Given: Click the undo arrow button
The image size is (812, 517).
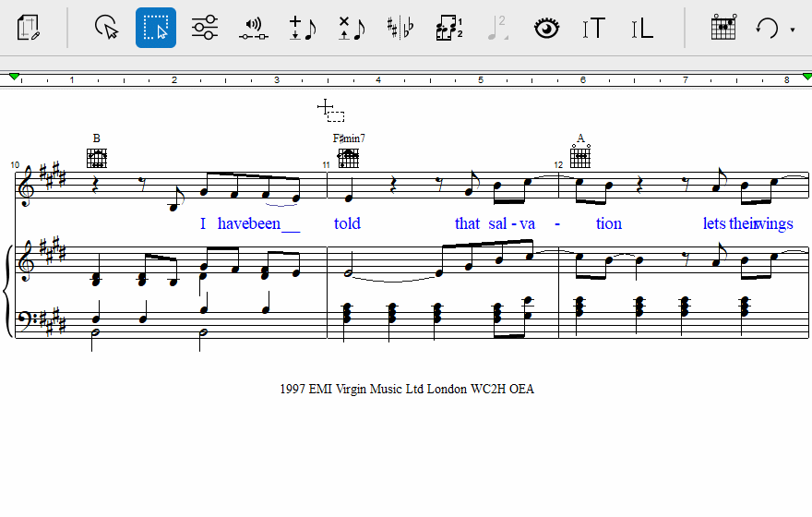Looking at the screenshot, I should click(767, 28).
